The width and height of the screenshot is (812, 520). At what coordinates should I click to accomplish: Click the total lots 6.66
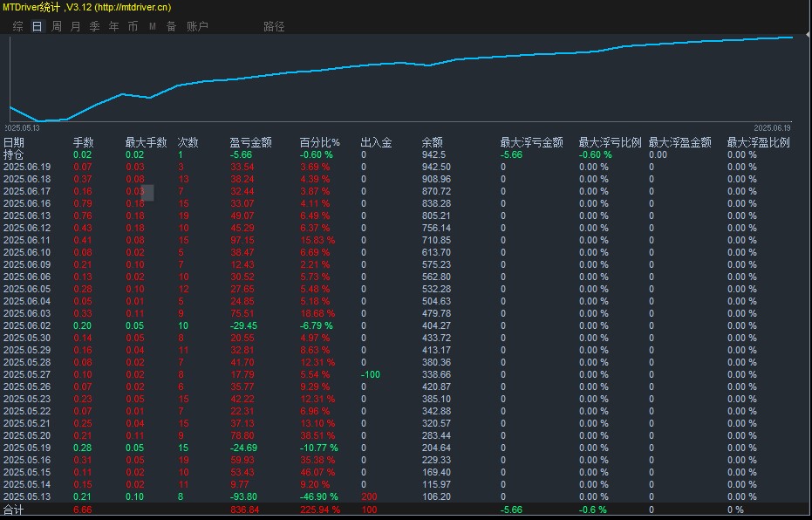pyautogui.click(x=83, y=510)
